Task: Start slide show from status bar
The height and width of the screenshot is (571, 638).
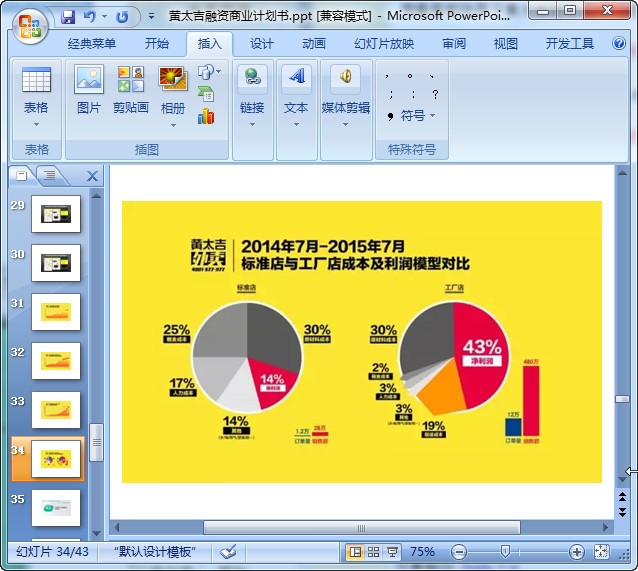Action: (x=392, y=552)
